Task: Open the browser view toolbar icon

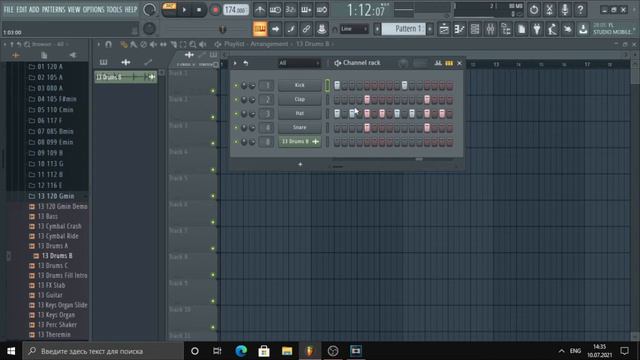Action: click(506, 29)
